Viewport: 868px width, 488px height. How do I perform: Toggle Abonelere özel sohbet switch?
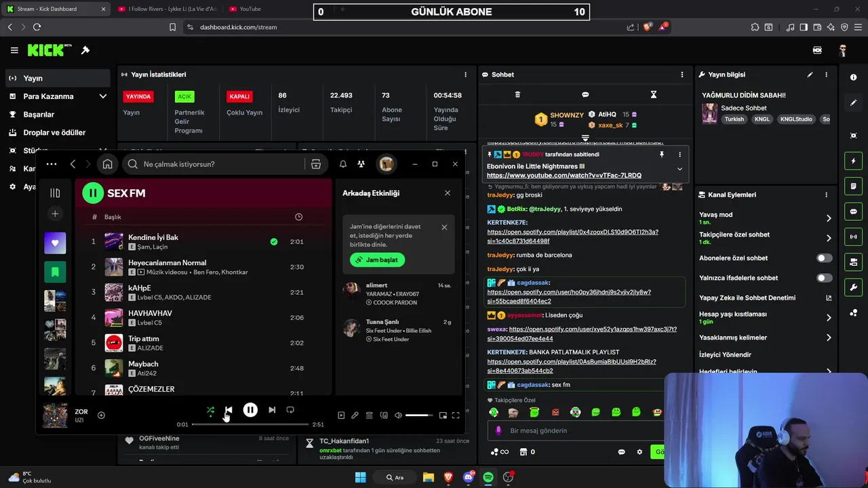pos(824,258)
